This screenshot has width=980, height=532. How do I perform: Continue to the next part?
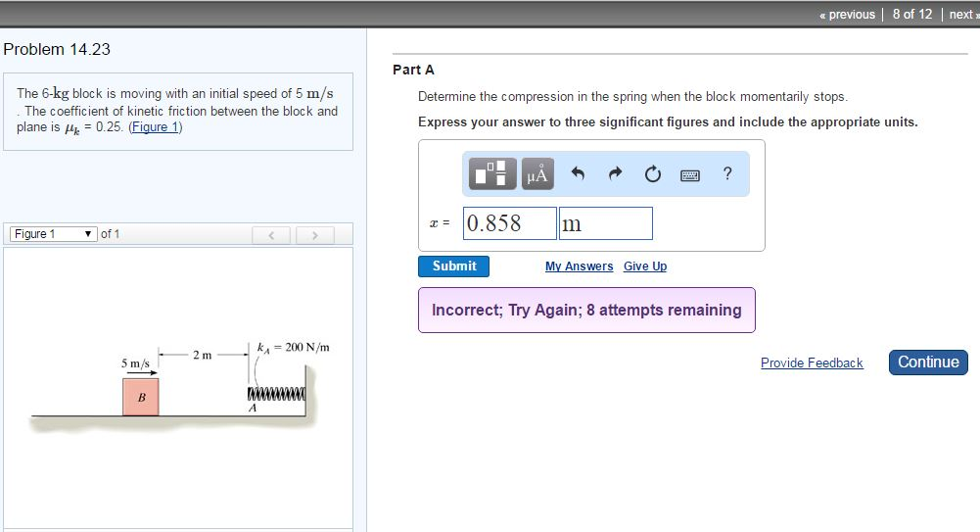pyautogui.click(x=928, y=362)
